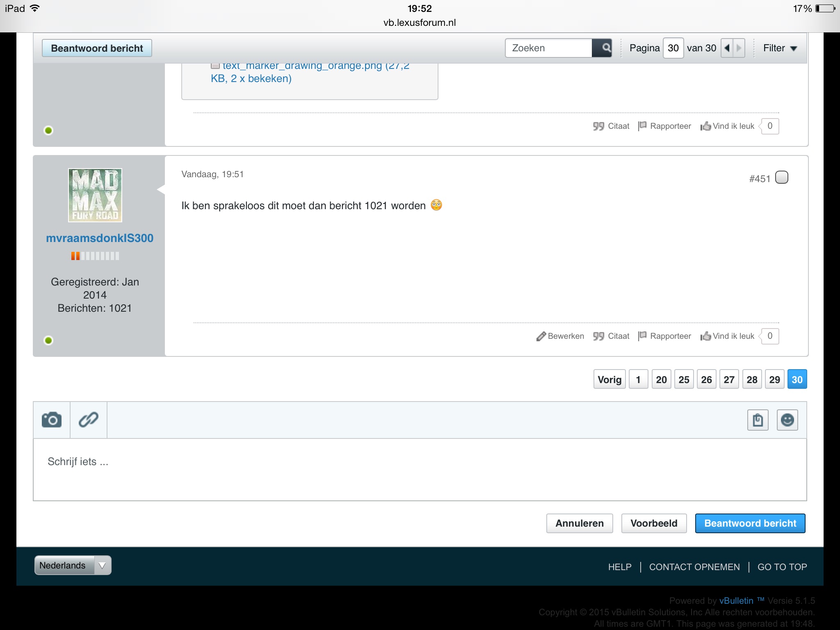The height and width of the screenshot is (630, 840).
Task: Click Citaat quote icon on post #451
Action: (598, 336)
